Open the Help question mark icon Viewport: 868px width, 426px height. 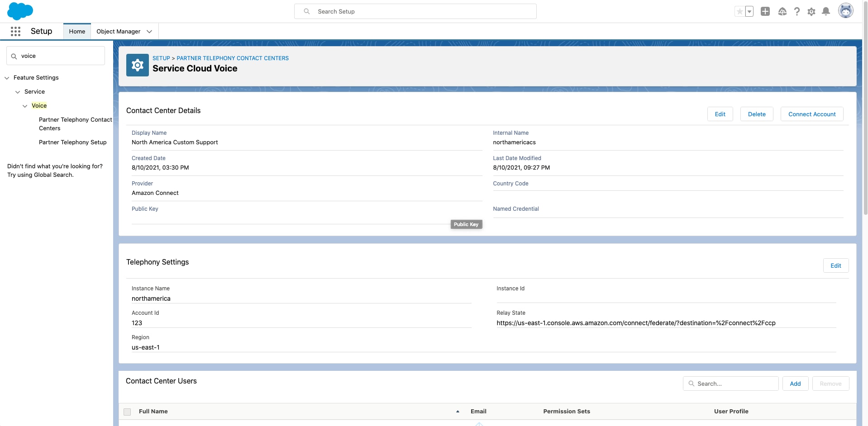pos(797,11)
